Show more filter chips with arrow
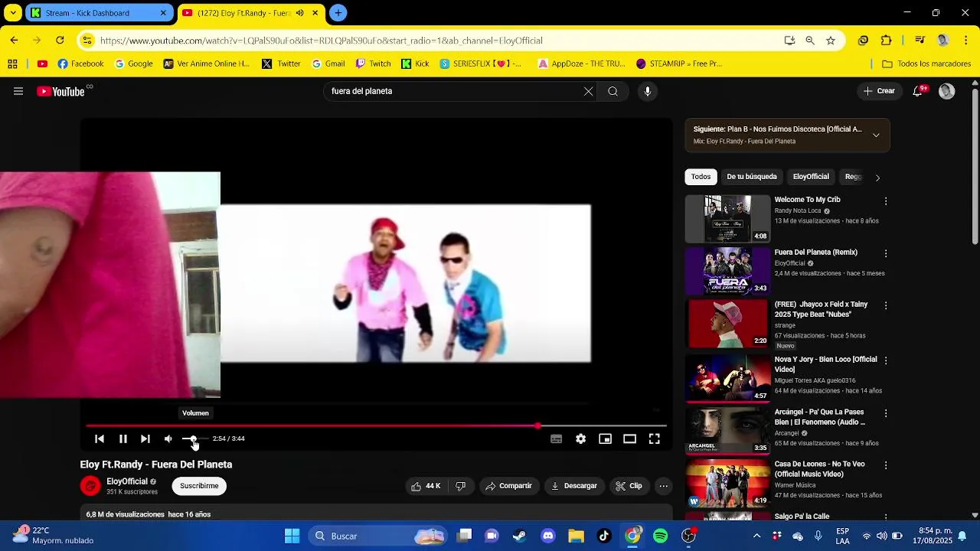 [877, 178]
